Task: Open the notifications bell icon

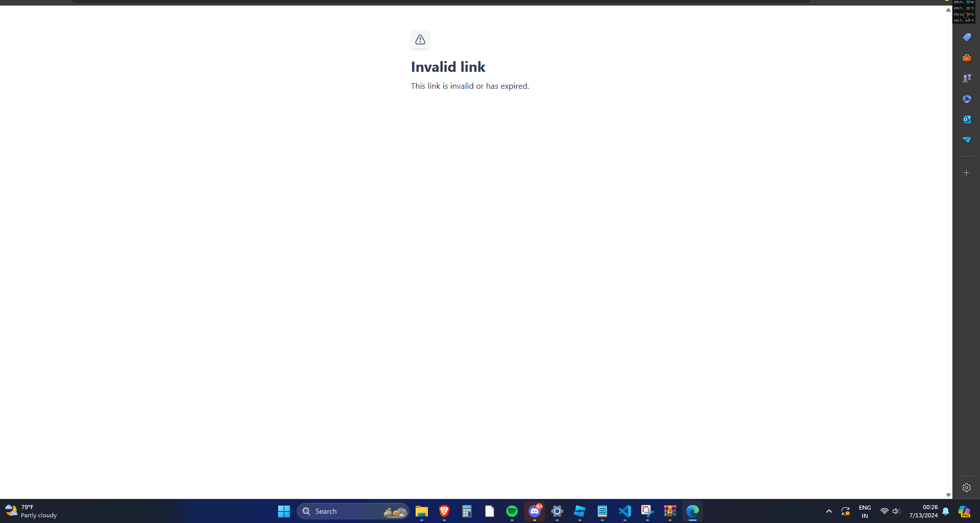Action: tap(946, 511)
